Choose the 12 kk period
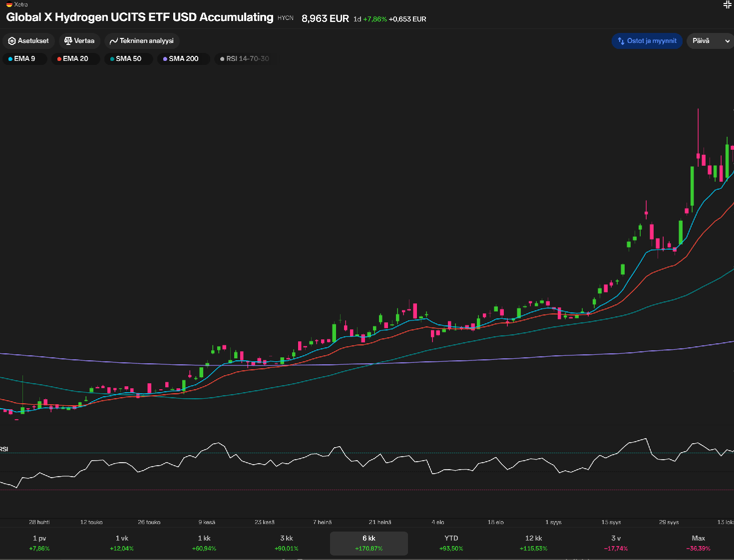 point(533,543)
